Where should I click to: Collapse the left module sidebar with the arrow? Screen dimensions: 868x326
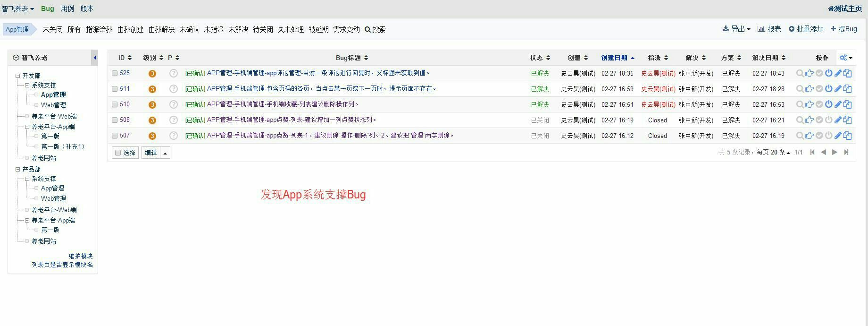pyautogui.click(x=95, y=58)
